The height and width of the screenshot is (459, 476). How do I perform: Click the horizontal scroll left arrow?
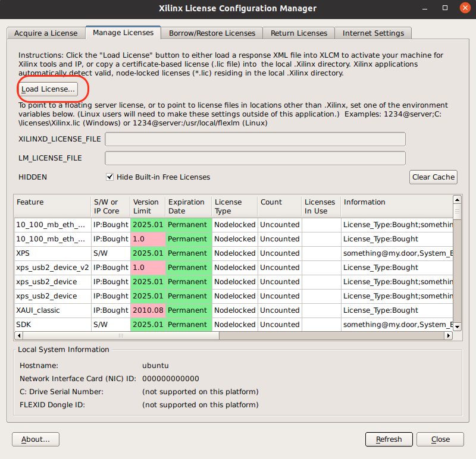19,335
